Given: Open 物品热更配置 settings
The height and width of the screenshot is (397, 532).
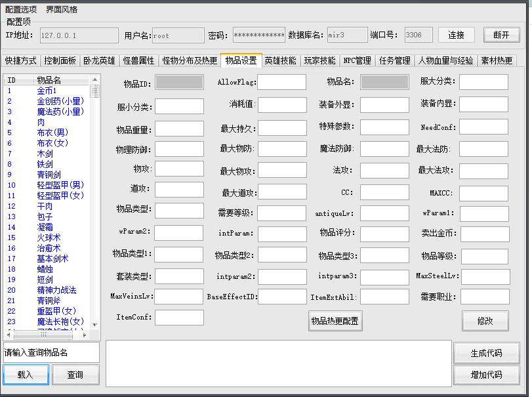Looking at the screenshot, I should click(x=335, y=321).
